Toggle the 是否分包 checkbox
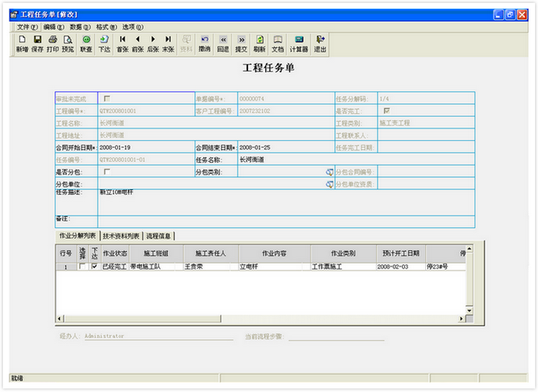 107,172
